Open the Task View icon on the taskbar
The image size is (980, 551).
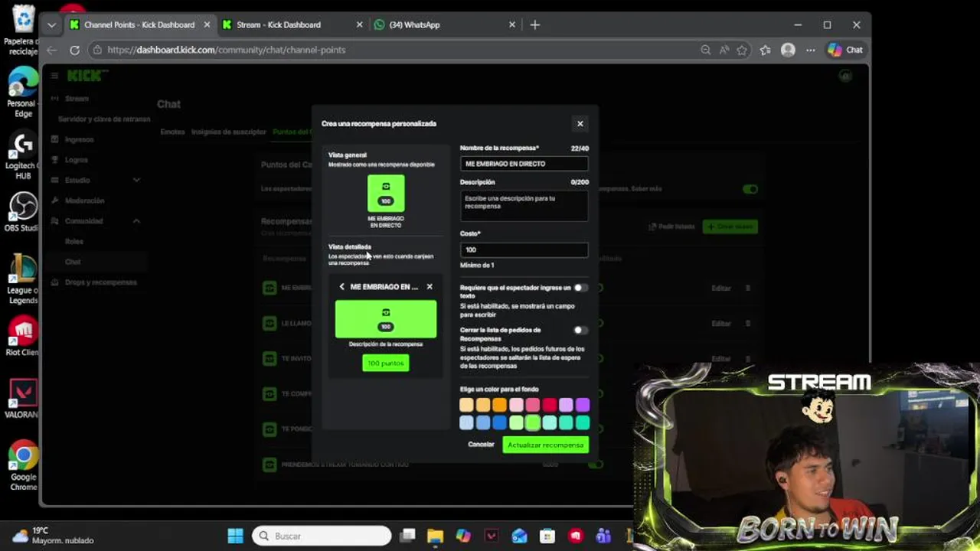tap(407, 536)
